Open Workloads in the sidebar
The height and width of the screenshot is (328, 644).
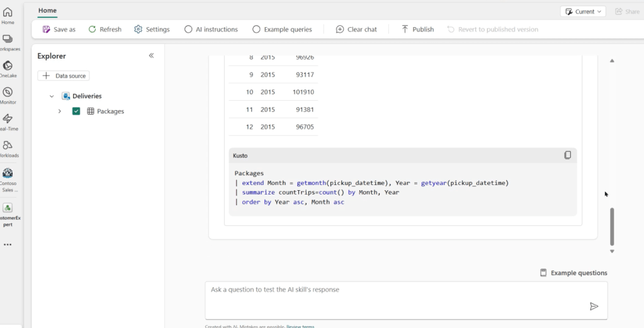pyautogui.click(x=8, y=148)
